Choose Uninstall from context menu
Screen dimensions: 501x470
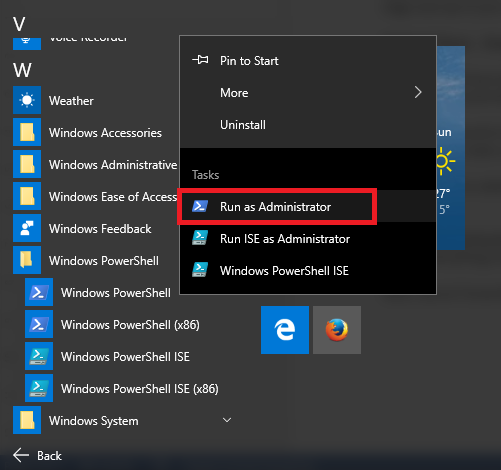[308, 125]
